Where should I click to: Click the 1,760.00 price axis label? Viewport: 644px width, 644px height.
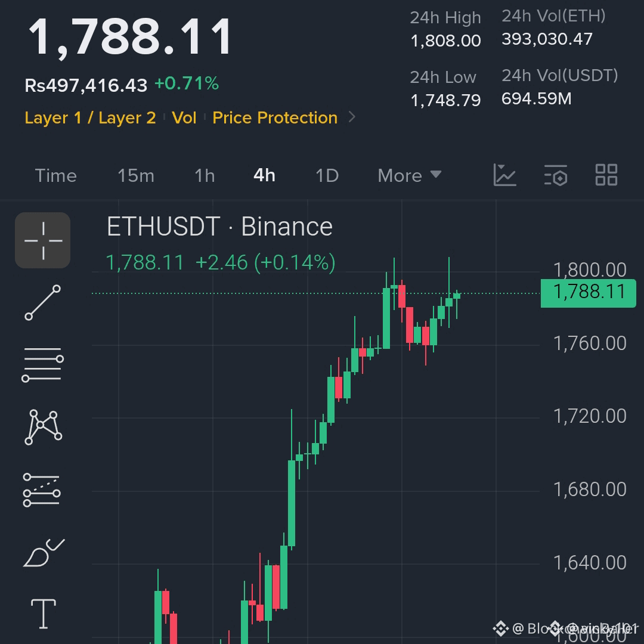pyautogui.click(x=590, y=343)
